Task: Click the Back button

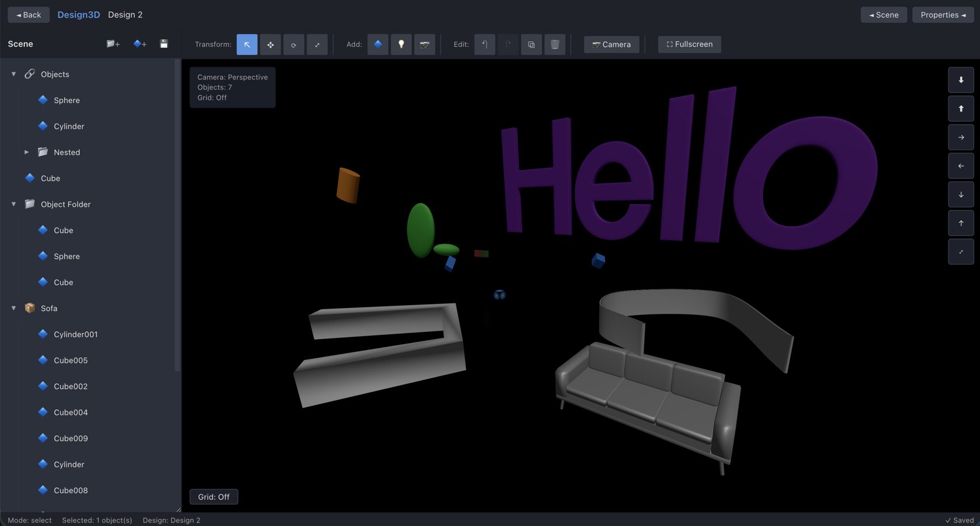Action: [x=28, y=15]
